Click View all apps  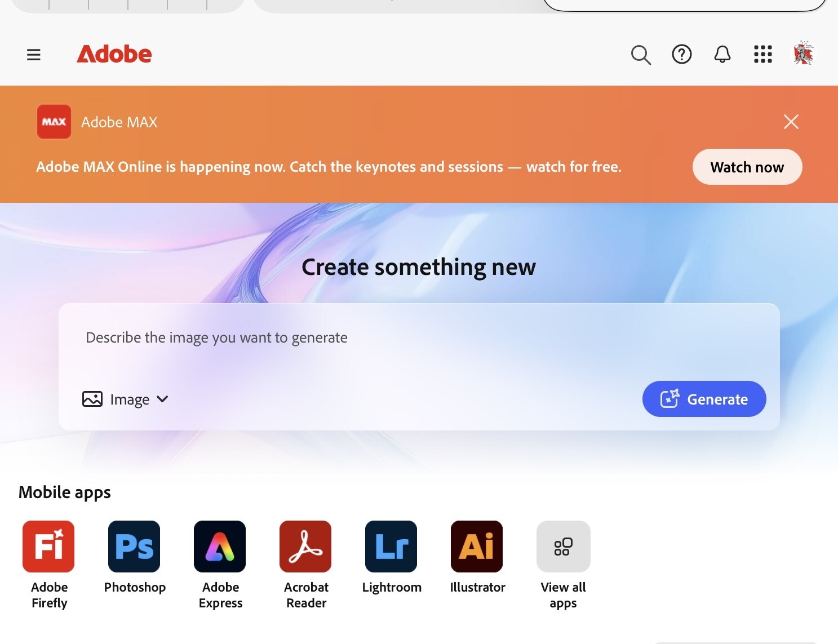point(563,547)
